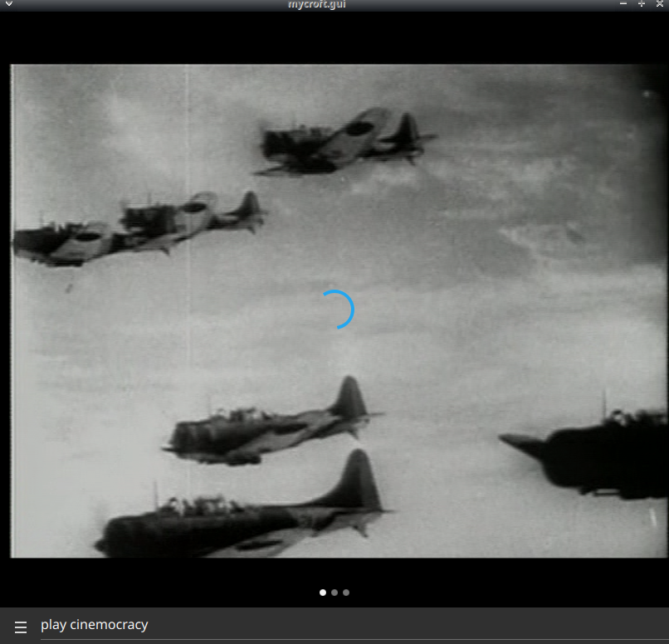Select the first page indicator dot
The width and height of the screenshot is (669, 644).
tap(323, 593)
